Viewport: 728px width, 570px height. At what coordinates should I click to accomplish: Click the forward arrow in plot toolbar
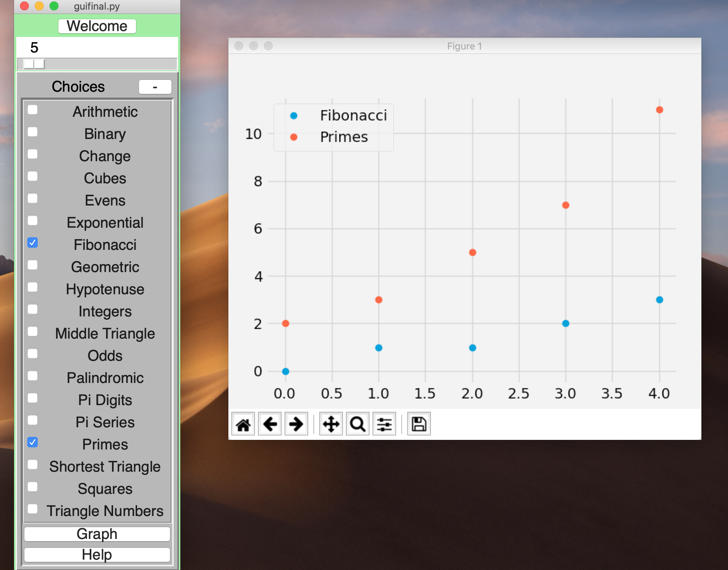(296, 424)
